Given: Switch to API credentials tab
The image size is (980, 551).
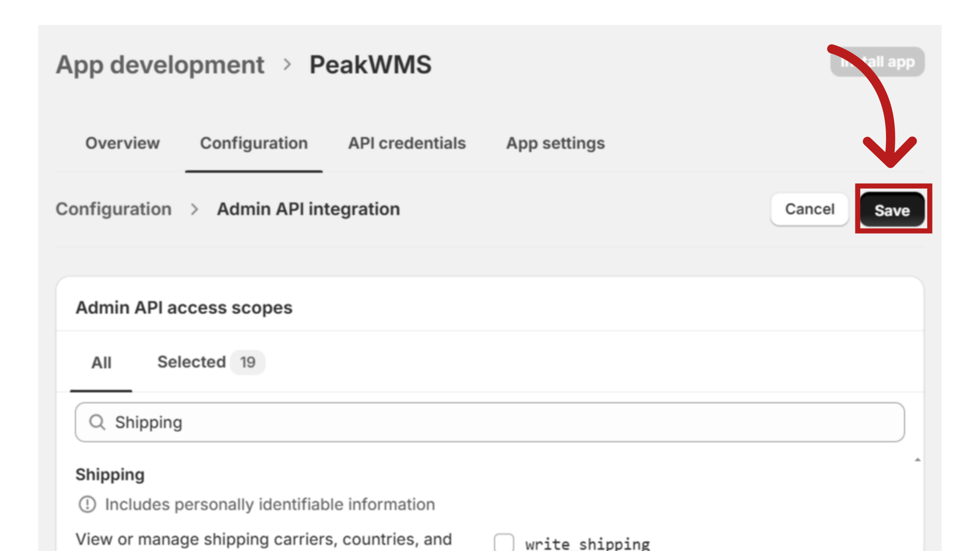Looking at the screenshot, I should point(407,143).
